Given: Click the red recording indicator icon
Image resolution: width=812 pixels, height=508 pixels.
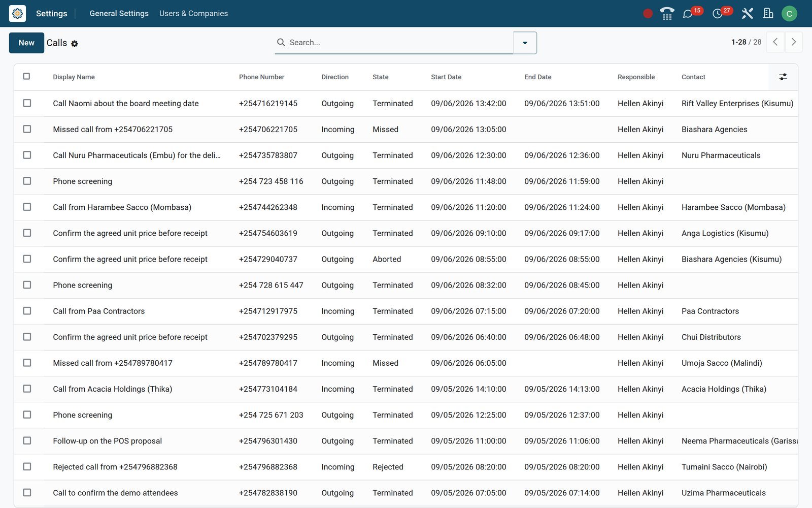Looking at the screenshot, I should [x=648, y=14].
